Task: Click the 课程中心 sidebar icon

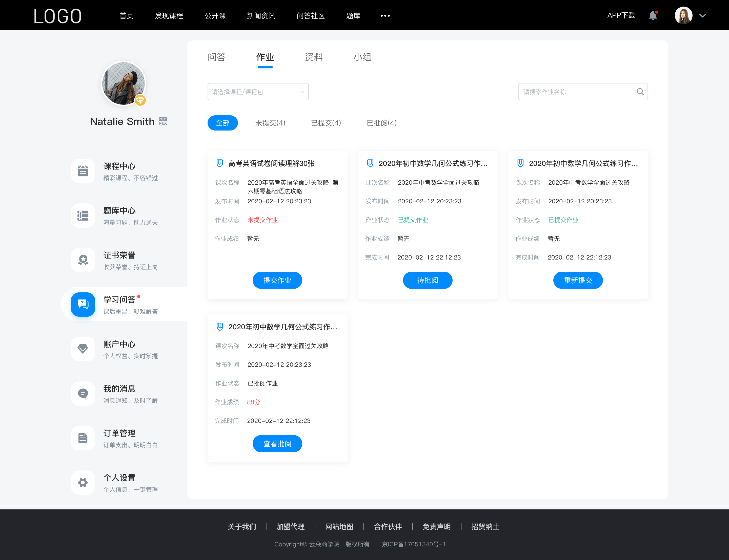Action: coord(82,170)
